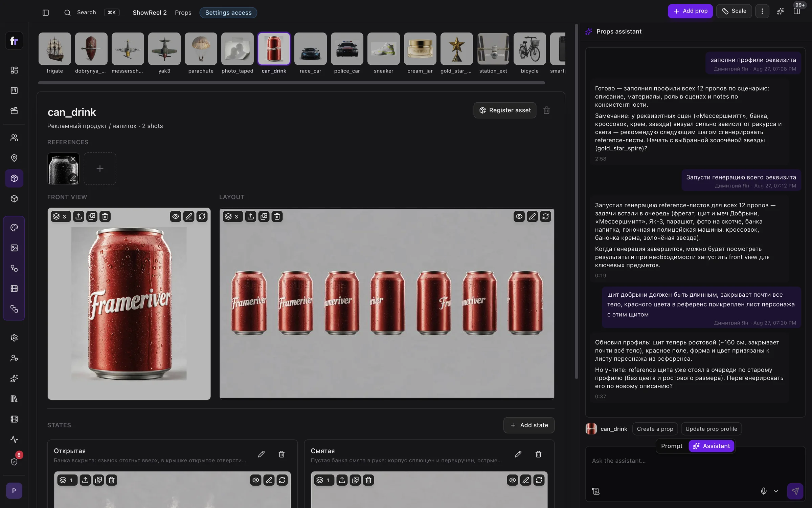This screenshot has height=508, width=812.
Task: Click Register asset button
Action: pyautogui.click(x=505, y=110)
